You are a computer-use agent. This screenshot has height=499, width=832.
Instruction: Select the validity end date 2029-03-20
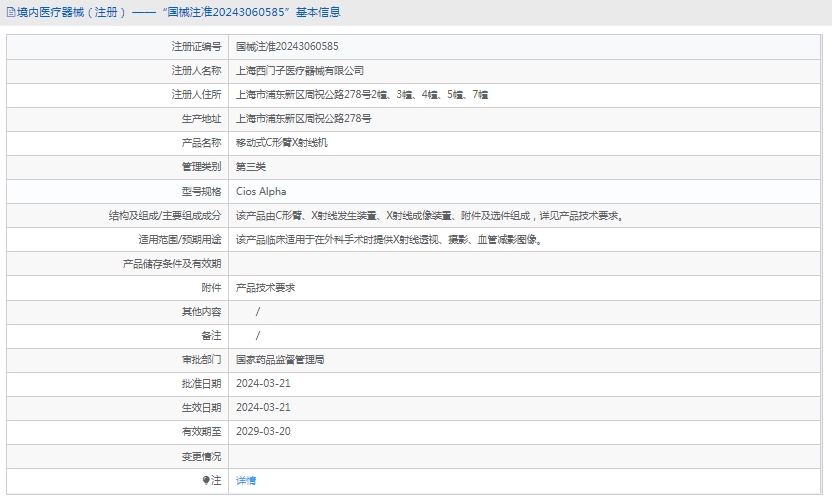pyautogui.click(x=263, y=432)
